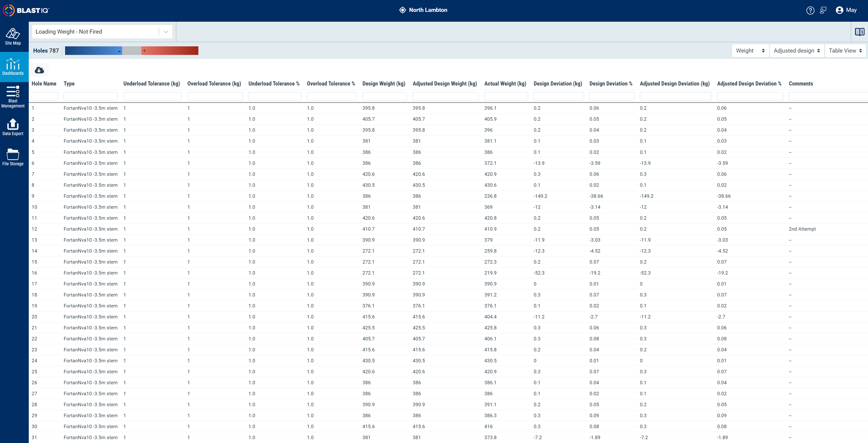Sort by Underload Tolerance (kg) header
This screenshot has height=443, width=868.
[x=152, y=83]
